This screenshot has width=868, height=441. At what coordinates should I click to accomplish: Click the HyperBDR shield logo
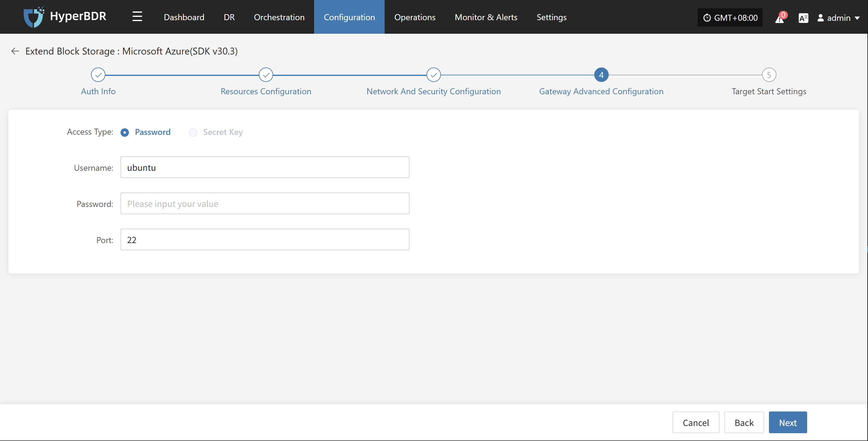click(33, 17)
